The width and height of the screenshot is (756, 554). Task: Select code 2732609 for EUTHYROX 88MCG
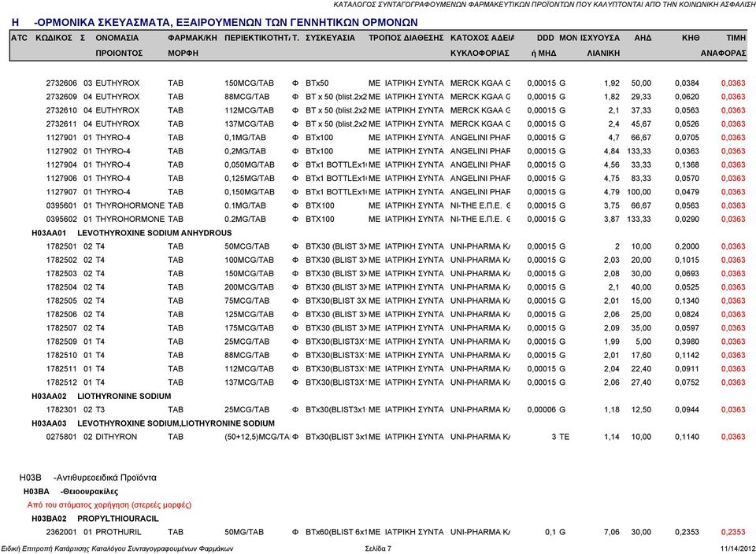[x=61, y=97]
